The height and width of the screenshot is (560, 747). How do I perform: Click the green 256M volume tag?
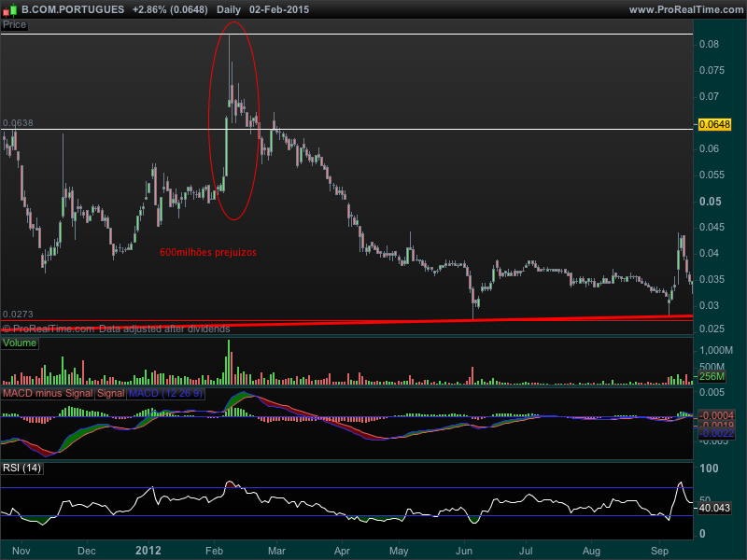pyautogui.click(x=712, y=376)
